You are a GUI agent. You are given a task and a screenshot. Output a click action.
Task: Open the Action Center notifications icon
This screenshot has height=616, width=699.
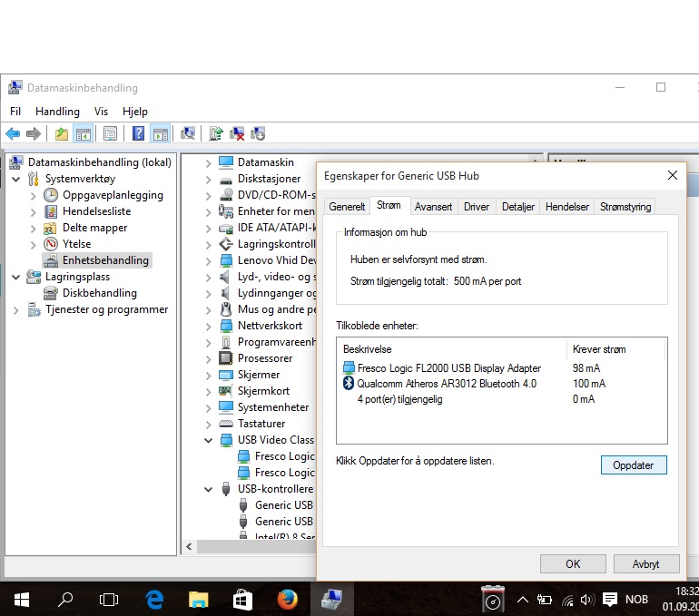tap(609, 600)
